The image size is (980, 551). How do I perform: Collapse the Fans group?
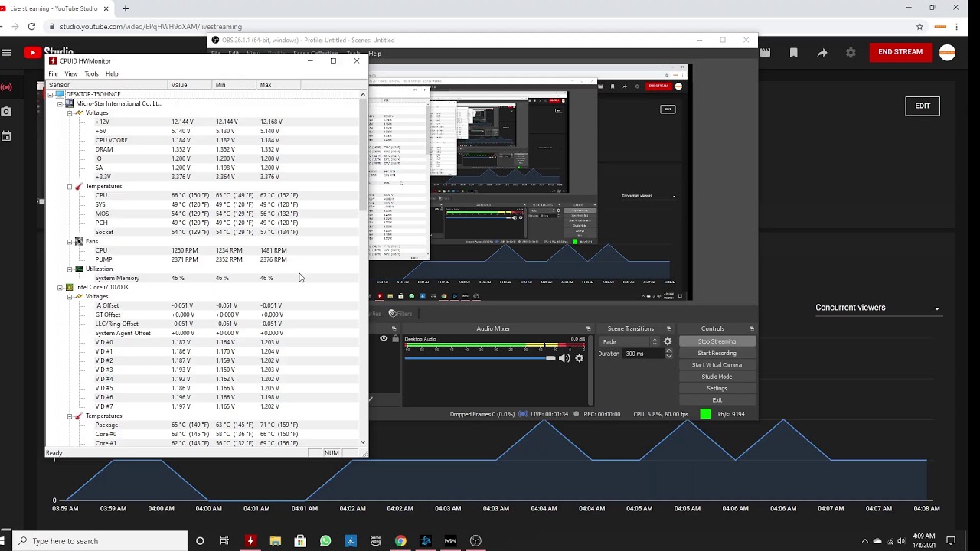pos(69,241)
